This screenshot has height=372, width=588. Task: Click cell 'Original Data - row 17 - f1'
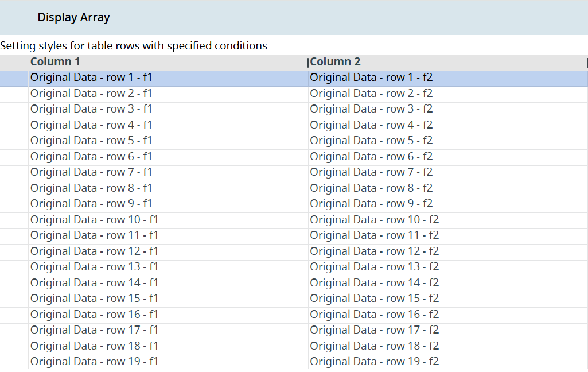(x=94, y=330)
